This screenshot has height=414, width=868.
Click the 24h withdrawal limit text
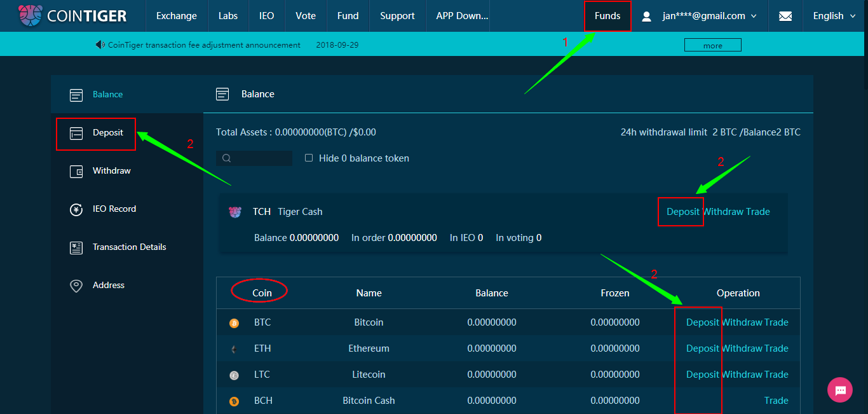click(710, 132)
